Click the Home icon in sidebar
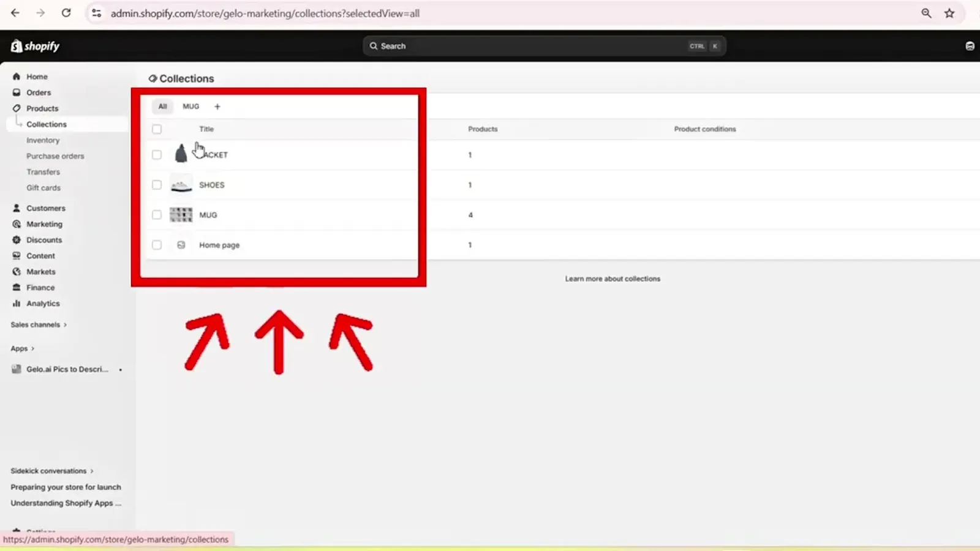 coord(17,77)
